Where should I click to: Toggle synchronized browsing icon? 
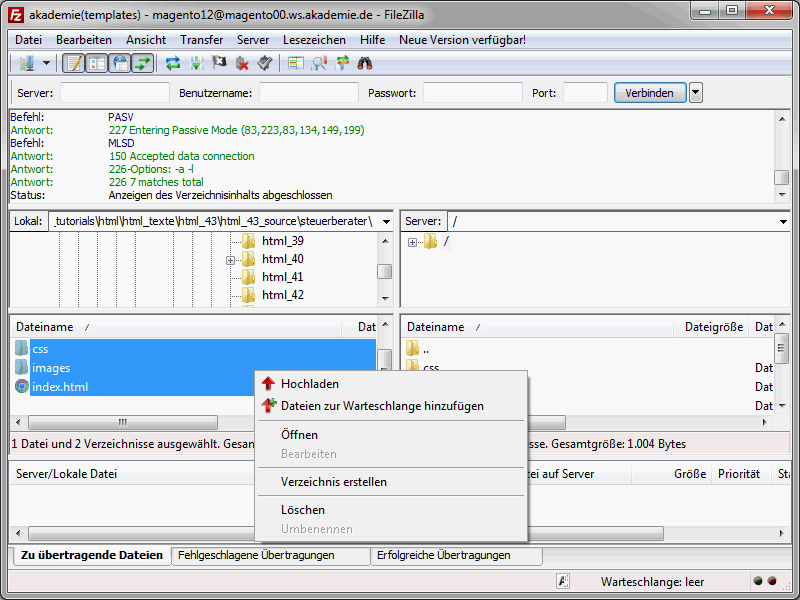pyautogui.click(x=342, y=63)
